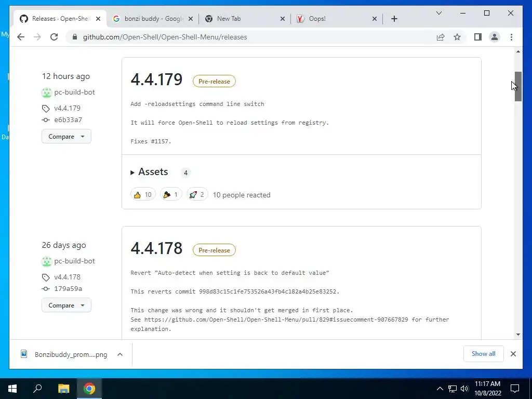Click the browser forward arrow
The width and height of the screenshot is (532, 399).
pyautogui.click(x=37, y=37)
